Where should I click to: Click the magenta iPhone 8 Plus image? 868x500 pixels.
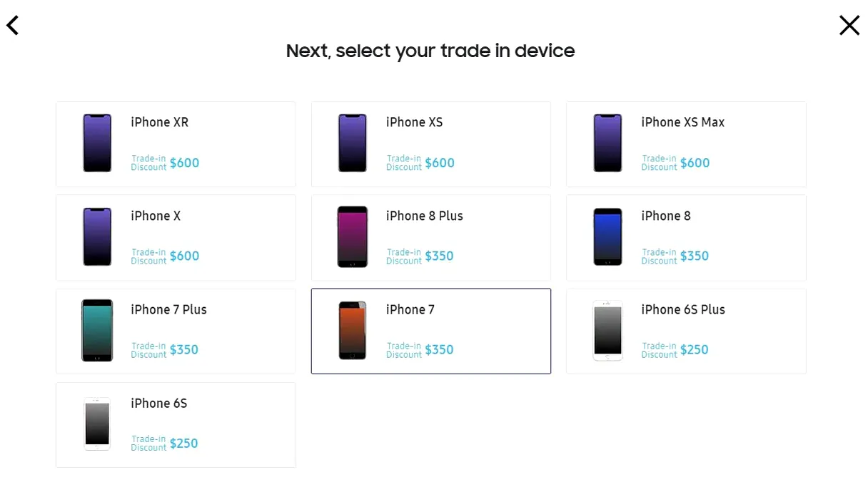(353, 236)
